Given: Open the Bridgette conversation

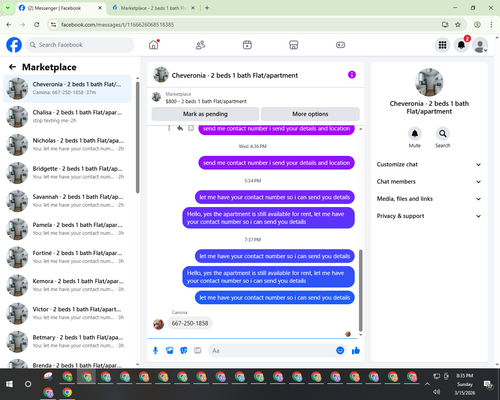Looking at the screenshot, I should pyautogui.click(x=68, y=173).
